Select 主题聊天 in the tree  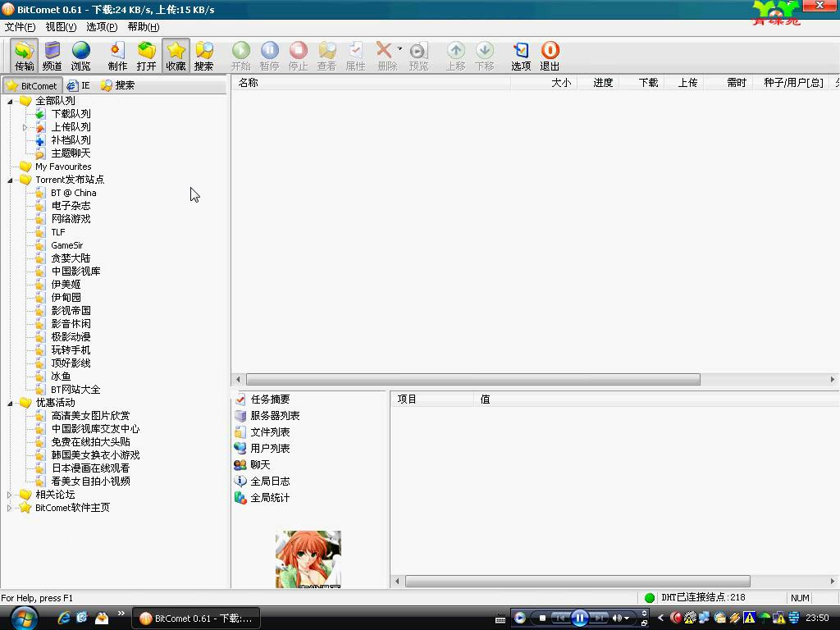click(71, 153)
